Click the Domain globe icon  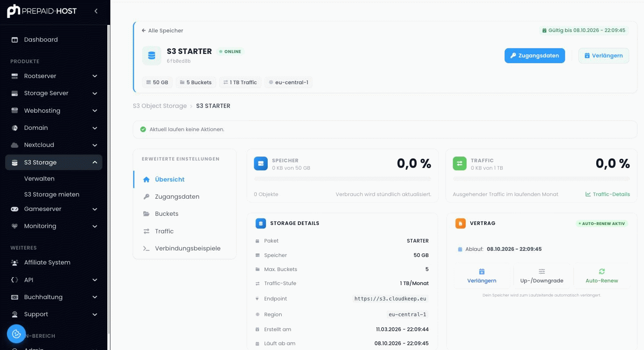click(14, 128)
